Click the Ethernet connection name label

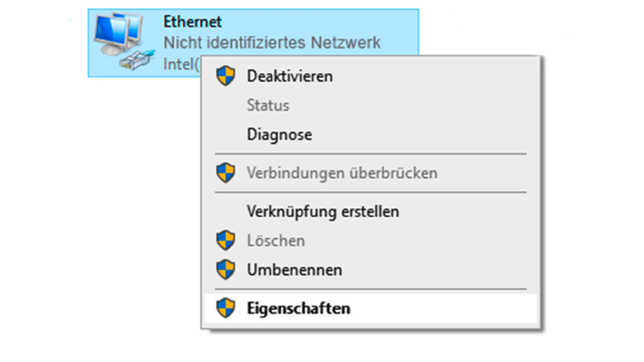point(193,22)
